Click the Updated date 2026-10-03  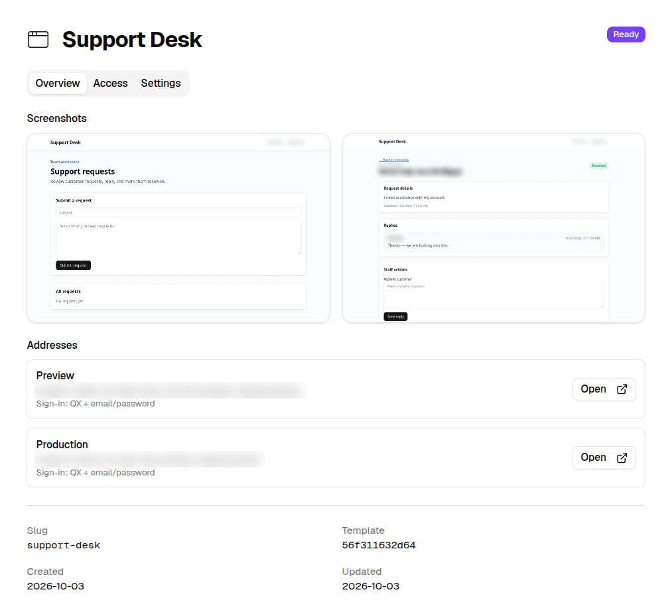click(x=371, y=586)
